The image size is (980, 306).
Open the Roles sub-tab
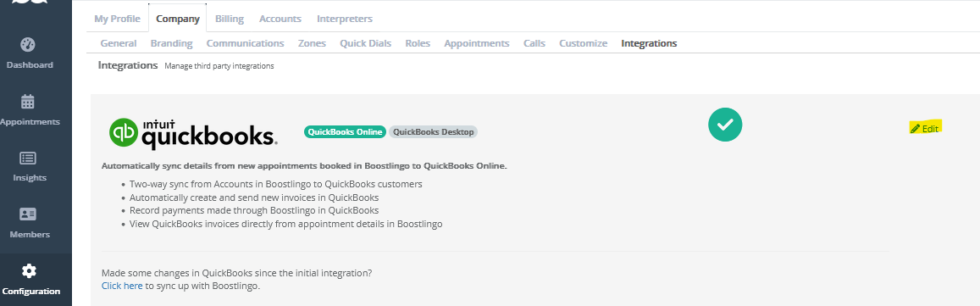point(418,43)
